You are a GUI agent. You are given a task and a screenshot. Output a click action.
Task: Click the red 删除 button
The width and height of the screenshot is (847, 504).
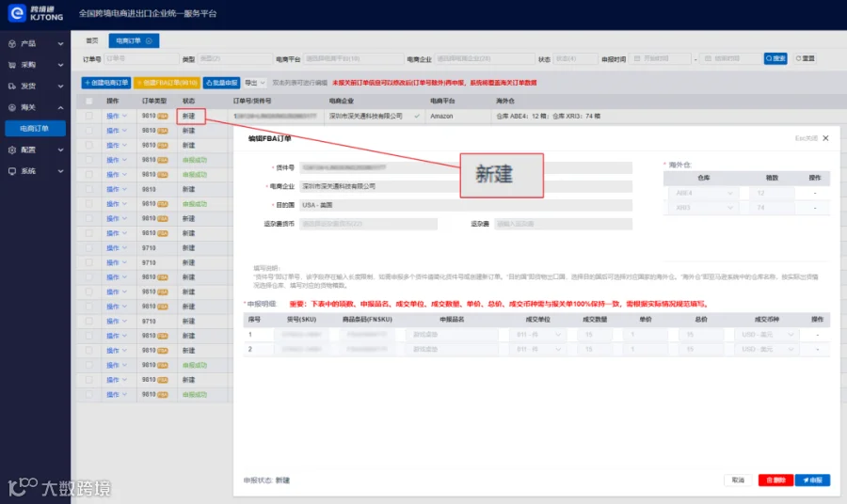click(x=775, y=480)
